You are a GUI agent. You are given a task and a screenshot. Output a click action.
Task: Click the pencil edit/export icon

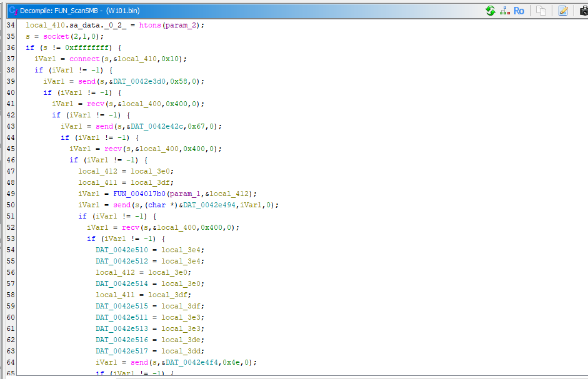click(563, 11)
